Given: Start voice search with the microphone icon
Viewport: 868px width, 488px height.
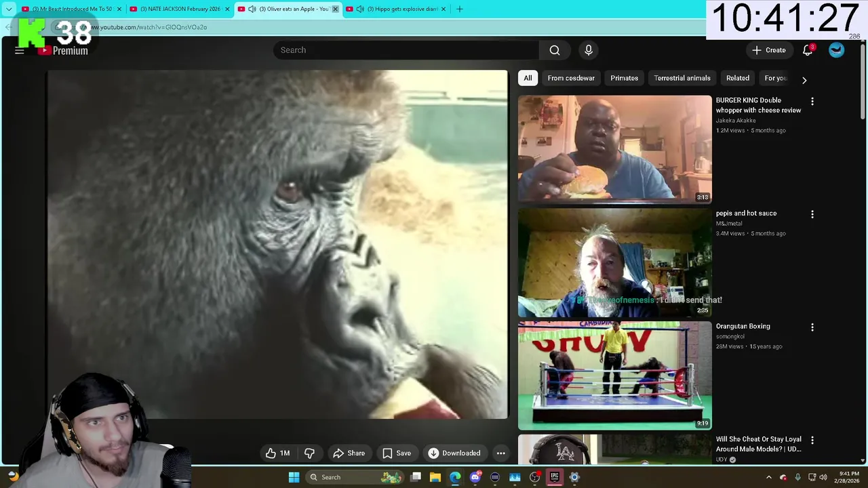Looking at the screenshot, I should coord(589,50).
